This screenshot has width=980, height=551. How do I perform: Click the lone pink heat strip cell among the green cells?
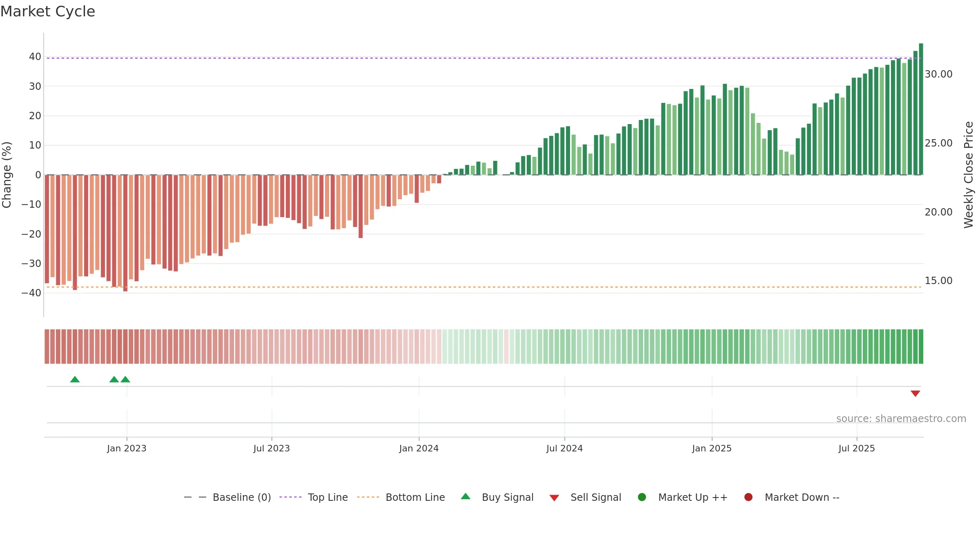coord(506,347)
